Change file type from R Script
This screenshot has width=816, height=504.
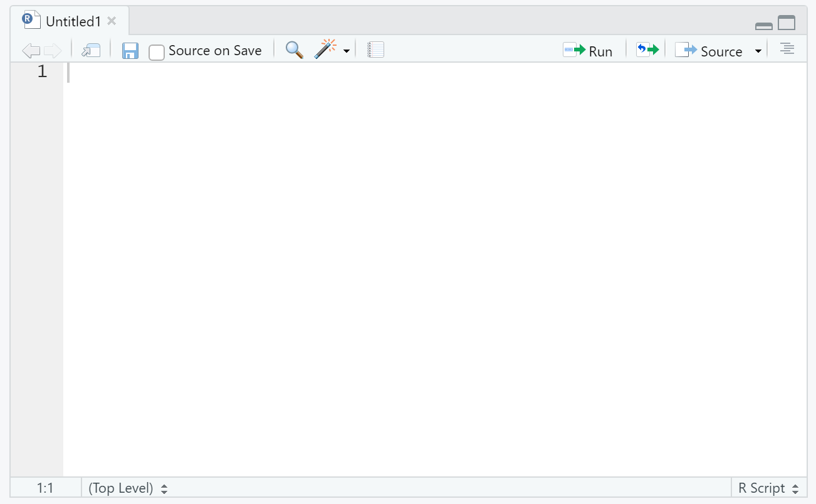coord(768,488)
